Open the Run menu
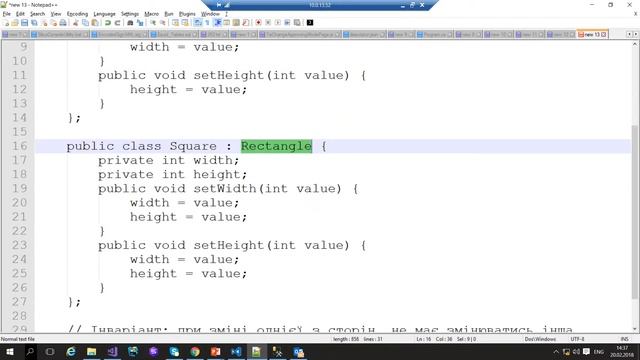The image size is (640, 360). coord(169,14)
